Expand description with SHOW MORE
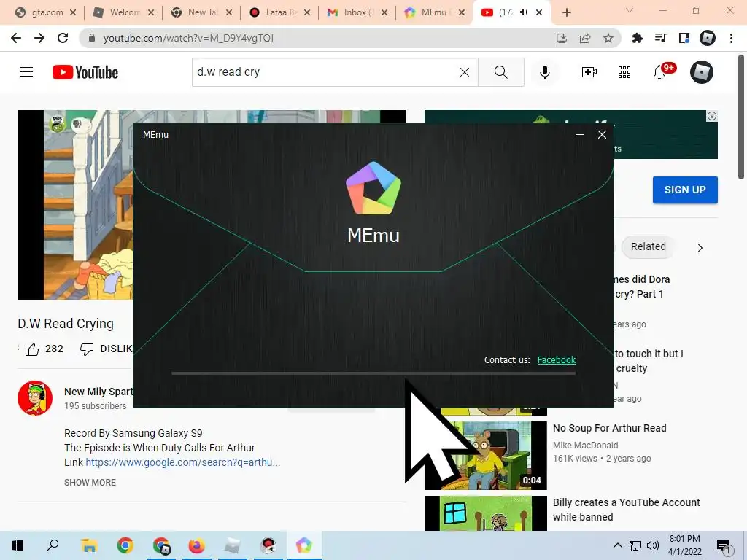747x560 pixels. tap(90, 483)
